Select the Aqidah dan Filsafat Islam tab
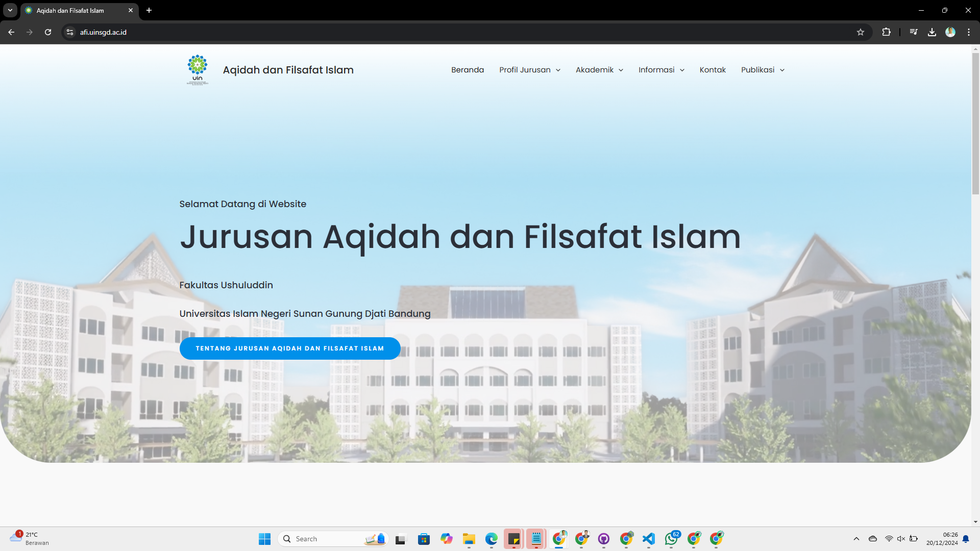Viewport: 980px width, 551px height. point(79,11)
